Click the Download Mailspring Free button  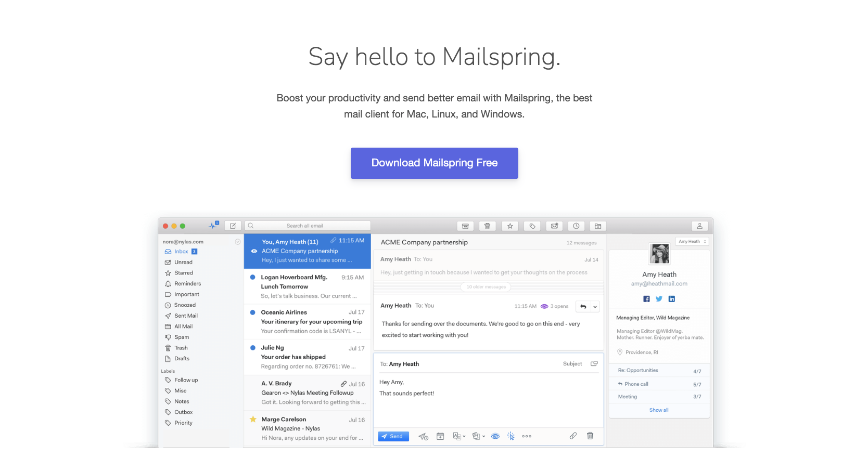[x=434, y=163]
